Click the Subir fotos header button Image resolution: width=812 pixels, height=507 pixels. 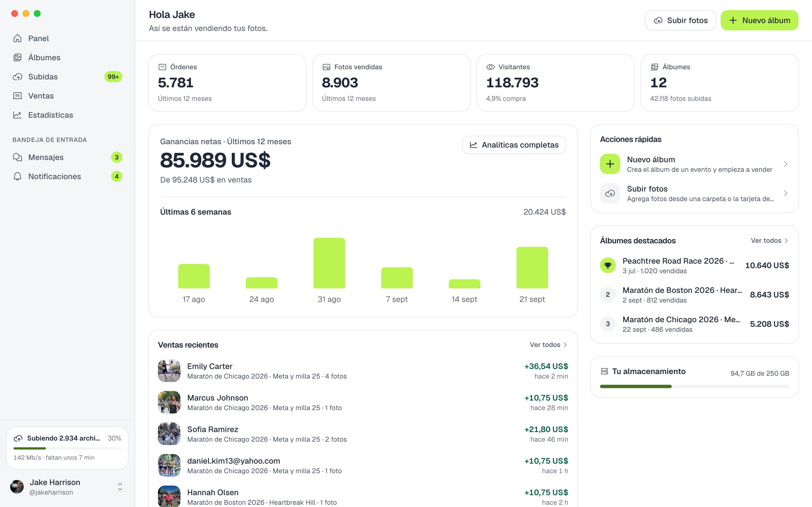(680, 21)
